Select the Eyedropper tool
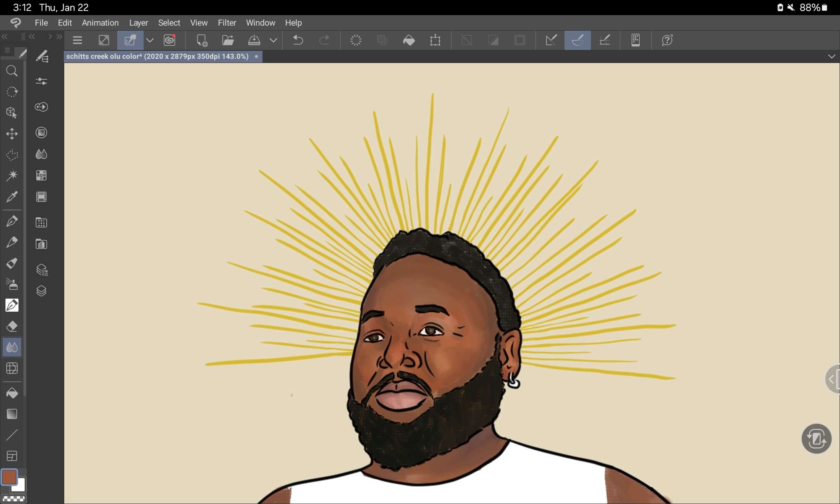The height and width of the screenshot is (504, 840). point(12,197)
